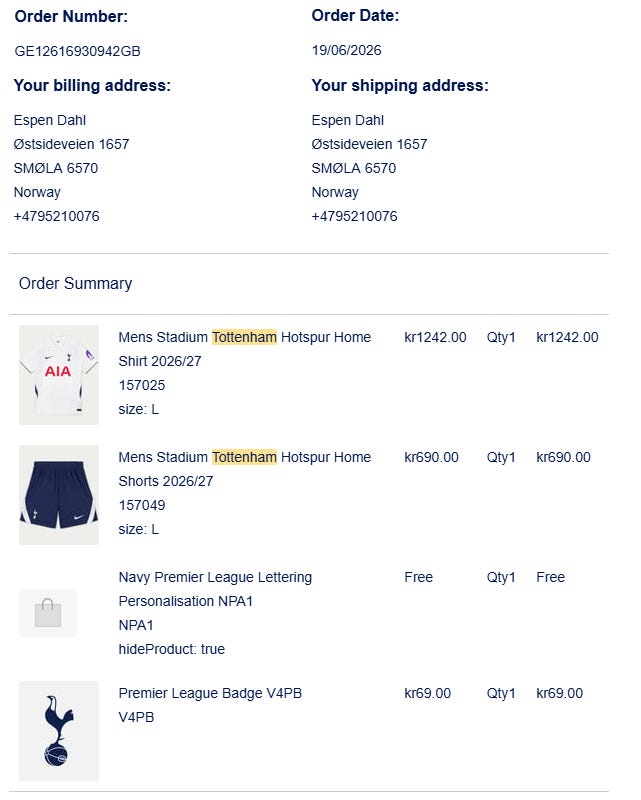This screenshot has width=641, height=800.
Task: Select the order number GE12616930942GB
Action: (77, 51)
